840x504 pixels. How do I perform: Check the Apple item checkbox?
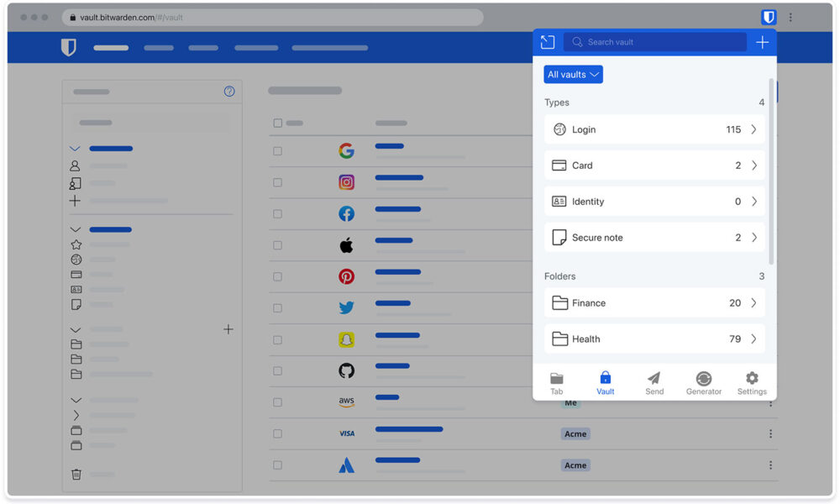tap(277, 245)
